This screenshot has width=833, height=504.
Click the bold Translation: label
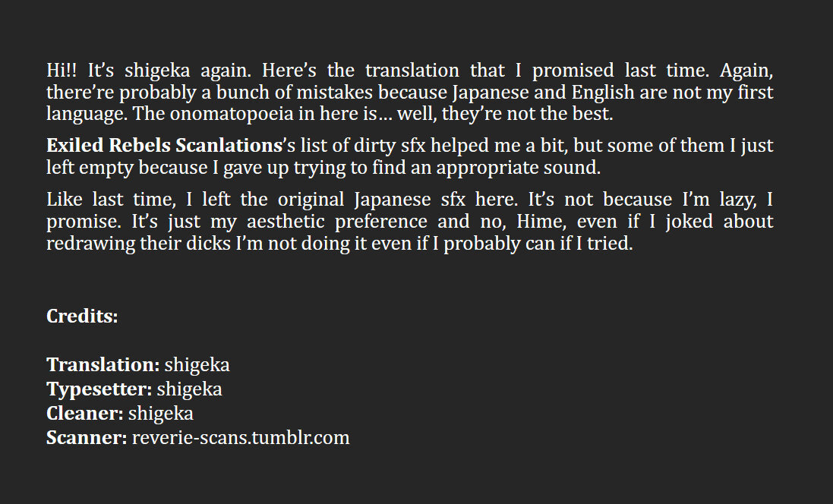pyautogui.click(x=103, y=365)
